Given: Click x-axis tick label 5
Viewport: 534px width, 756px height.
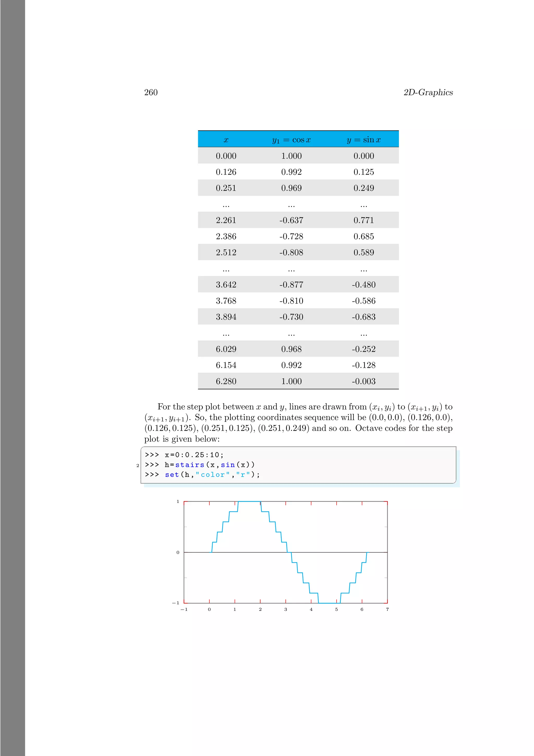Looking at the screenshot, I should tap(336, 609).
